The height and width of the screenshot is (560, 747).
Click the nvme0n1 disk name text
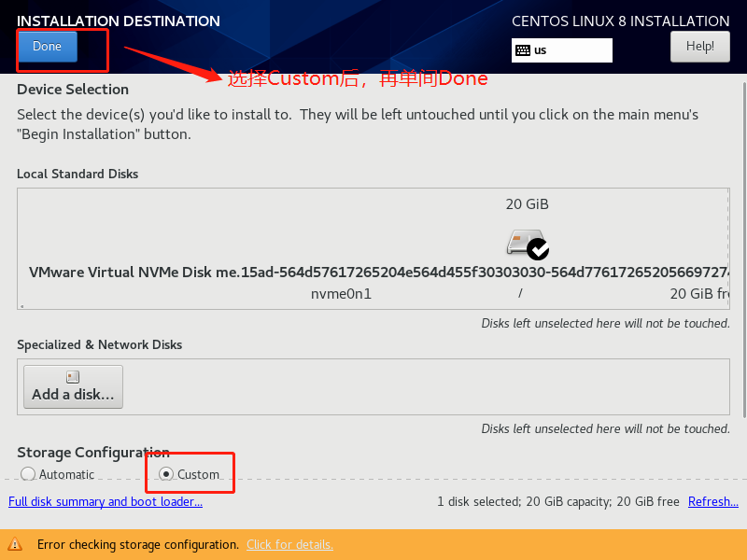click(x=341, y=294)
